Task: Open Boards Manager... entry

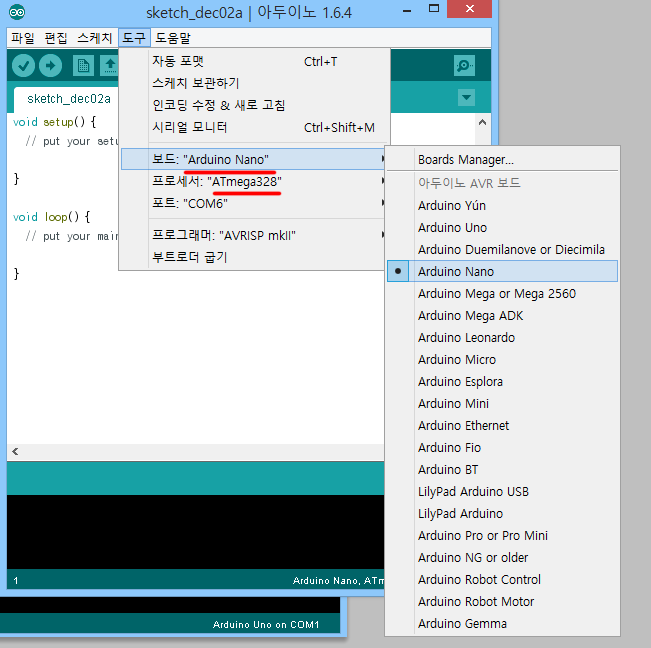Action: 502,159
